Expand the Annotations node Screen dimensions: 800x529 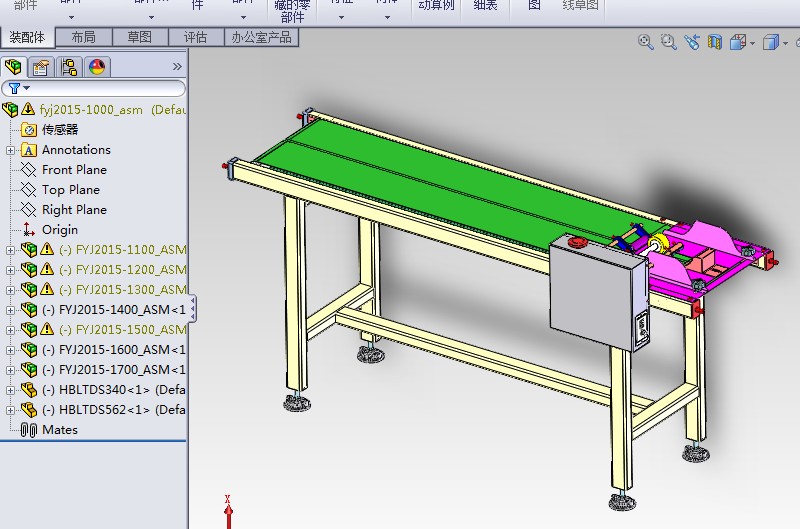[x=10, y=150]
